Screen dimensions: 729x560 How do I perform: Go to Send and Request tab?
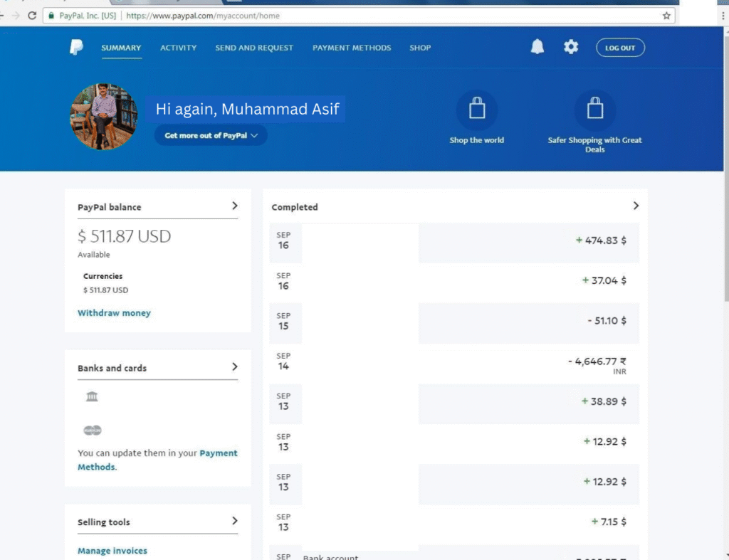click(254, 48)
